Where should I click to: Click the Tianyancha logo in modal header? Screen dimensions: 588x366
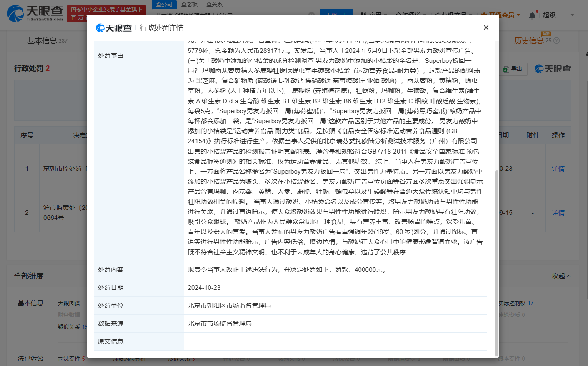click(114, 28)
